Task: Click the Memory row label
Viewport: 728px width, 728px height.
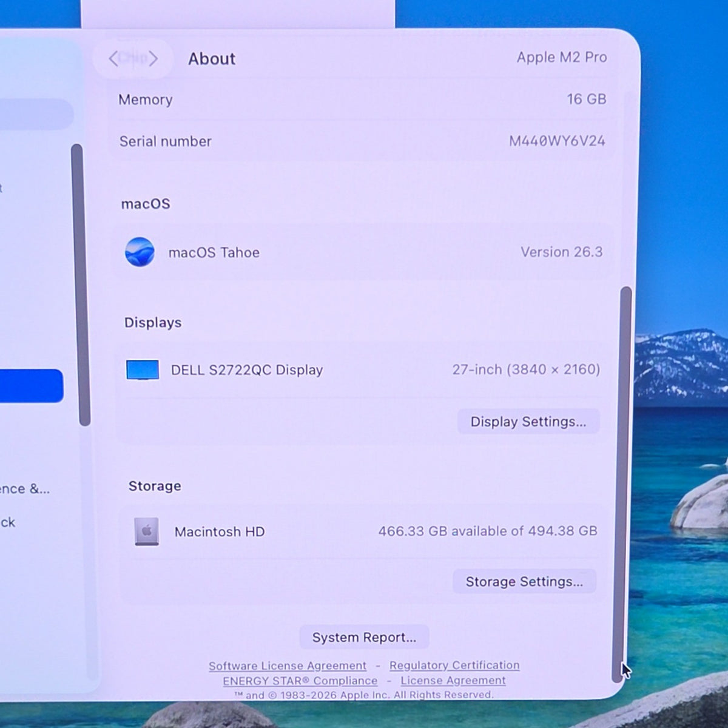Action: coord(146,99)
